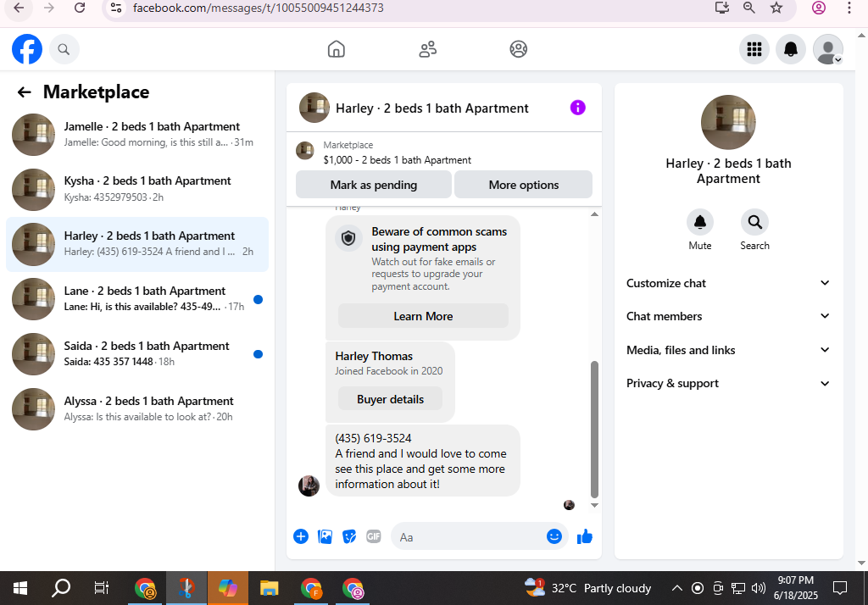Viewport: 868px width, 605px height.
Task: Open Buyer details for Harley Thomas
Action: click(x=390, y=399)
